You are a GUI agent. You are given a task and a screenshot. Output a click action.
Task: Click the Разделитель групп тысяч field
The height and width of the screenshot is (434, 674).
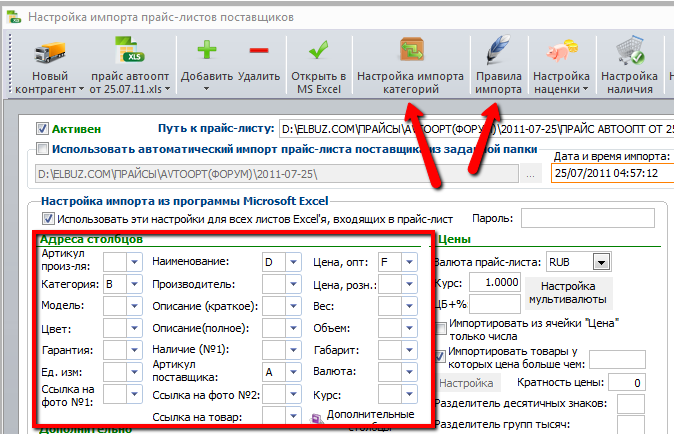pos(631,424)
